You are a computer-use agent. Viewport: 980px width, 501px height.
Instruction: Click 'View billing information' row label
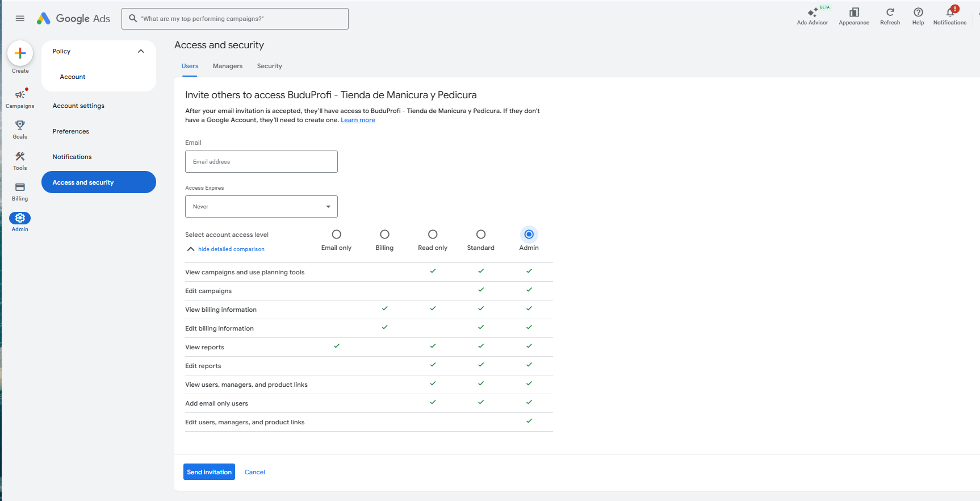point(221,310)
